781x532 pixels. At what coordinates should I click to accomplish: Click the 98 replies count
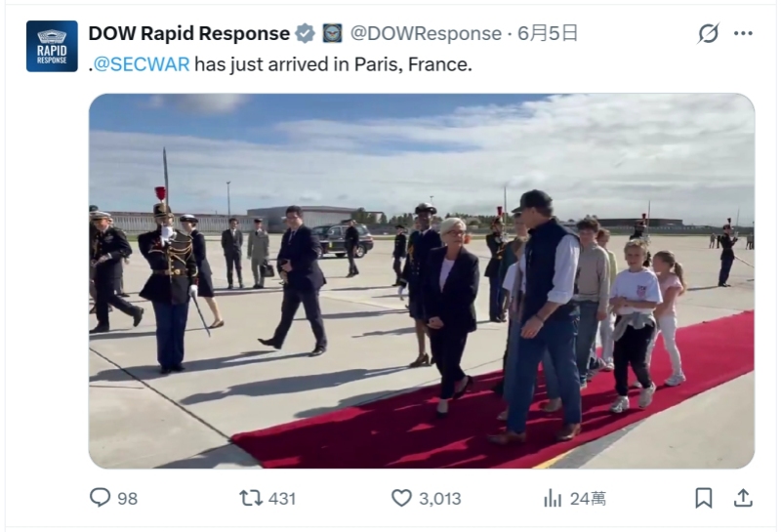click(x=128, y=499)
